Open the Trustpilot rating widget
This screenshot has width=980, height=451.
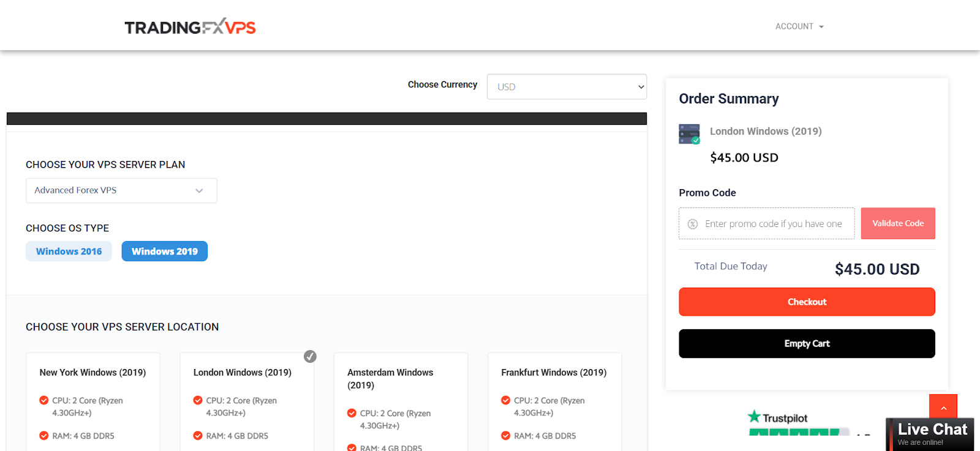click(x=807, y=424)
